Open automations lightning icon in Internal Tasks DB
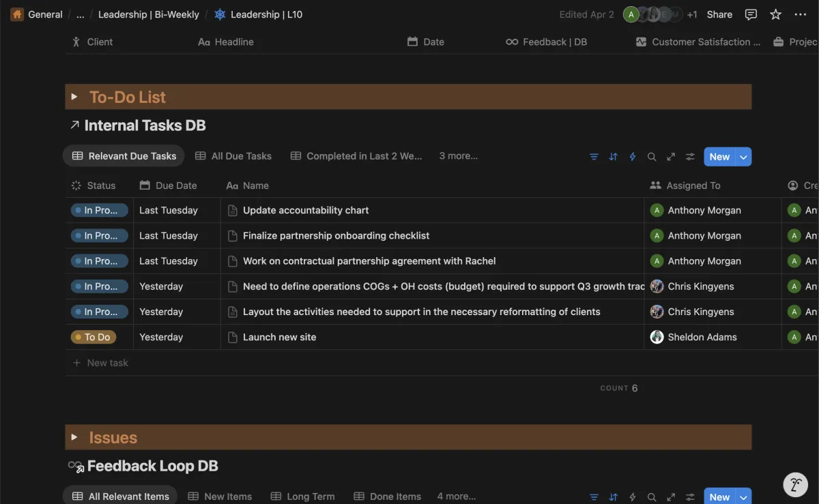This screenshot has height=504, width=819. pyautogui.click(x=633, y=157)
